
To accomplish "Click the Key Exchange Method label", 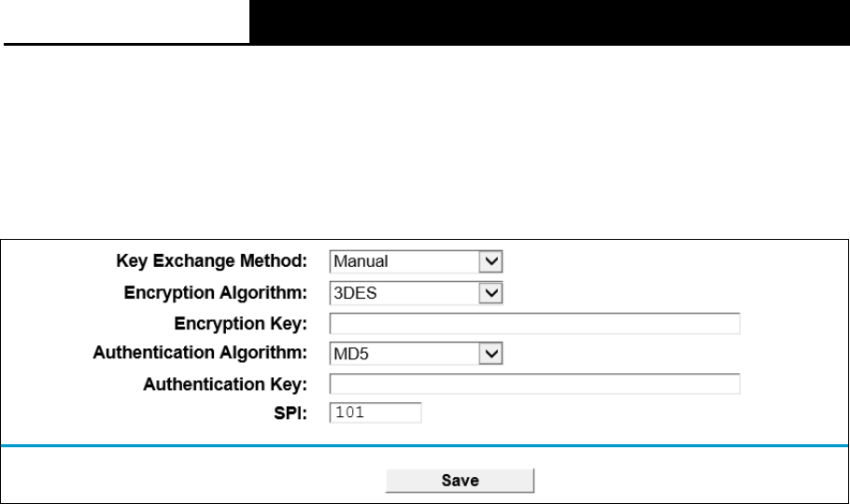I will pyautogui.click(x=211, y=261).
